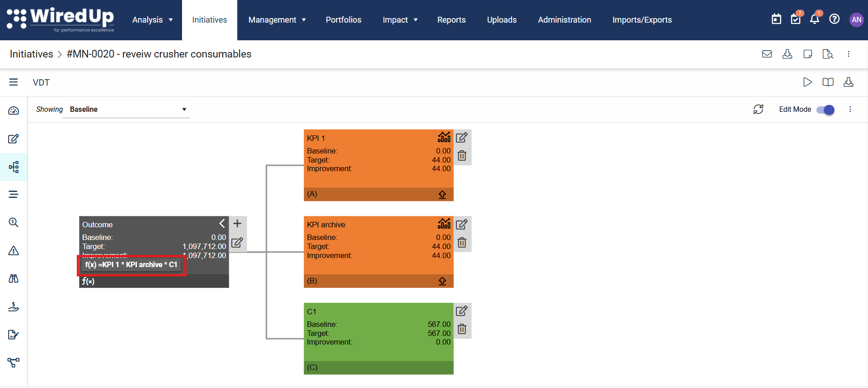Click the KPI archive node title
Image resolution: width=868 pixels, height=388 pixels.
(x=326, y=225)
